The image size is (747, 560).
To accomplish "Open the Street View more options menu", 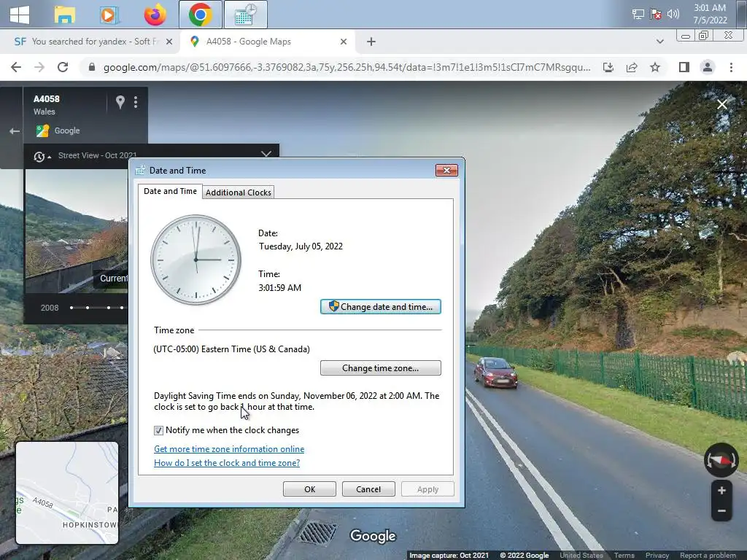I will point(136,102).
